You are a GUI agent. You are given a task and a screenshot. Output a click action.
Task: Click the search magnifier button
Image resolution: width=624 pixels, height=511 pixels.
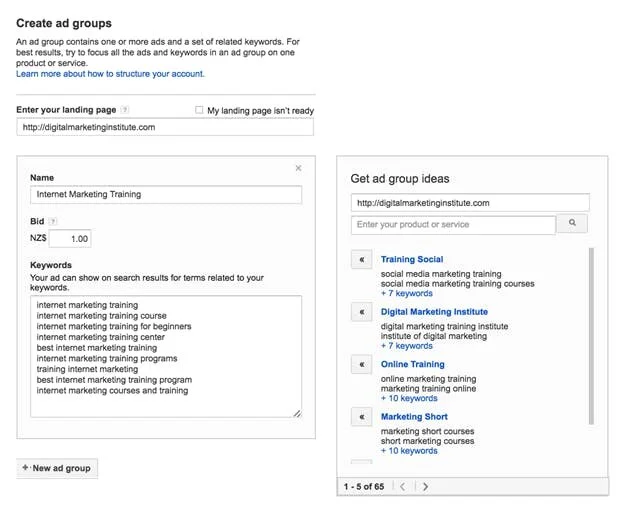pos(572,225)
